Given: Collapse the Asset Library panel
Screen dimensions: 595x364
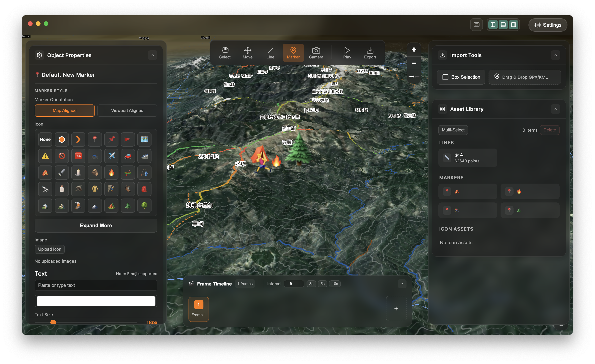Looking at the screenshot, I should (555, 109).
